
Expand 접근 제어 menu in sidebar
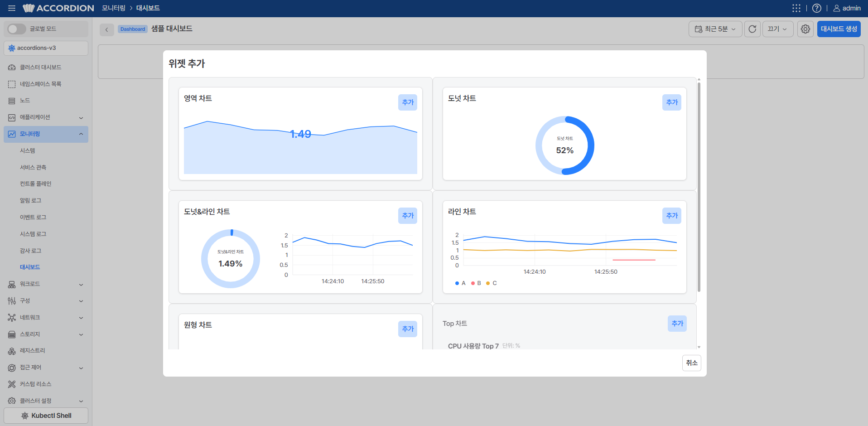point(46,368)
